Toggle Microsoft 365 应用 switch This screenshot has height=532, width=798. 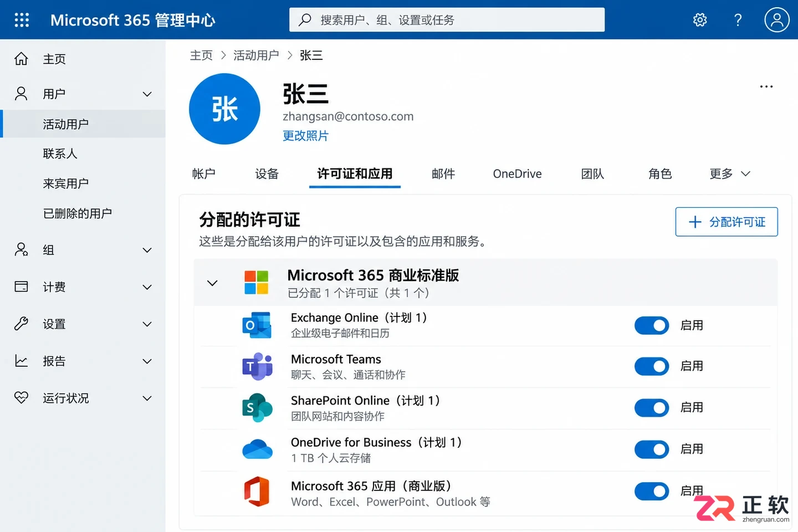coord(652,491)
